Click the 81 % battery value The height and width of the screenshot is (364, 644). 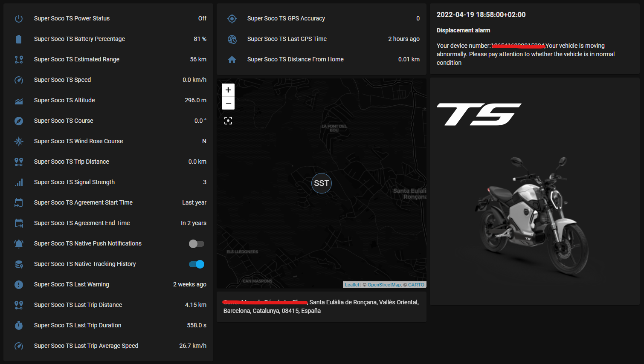click(x=200, y=39)
